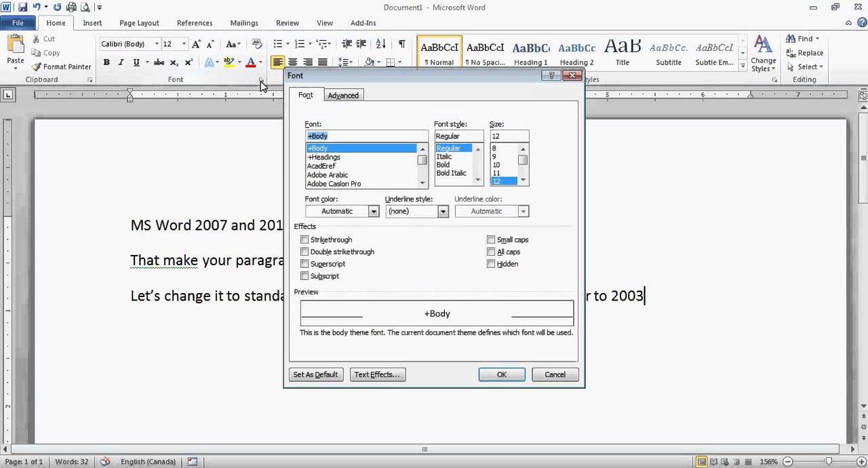Switch to the Advanced tab
The height and width of the screenshot is (468, 868).
pyautogui.click(x=343, y=95)
